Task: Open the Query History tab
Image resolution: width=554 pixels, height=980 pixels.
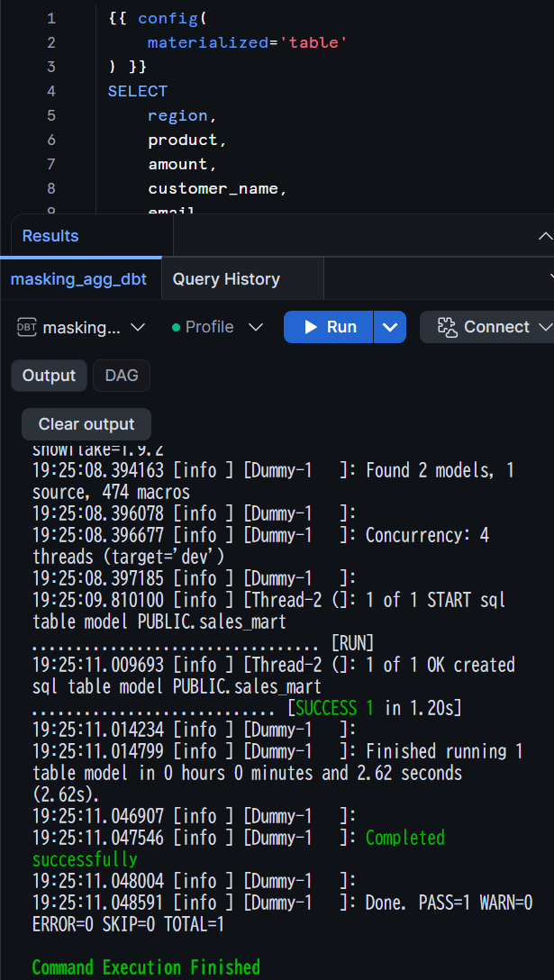Action: [226, 278]
